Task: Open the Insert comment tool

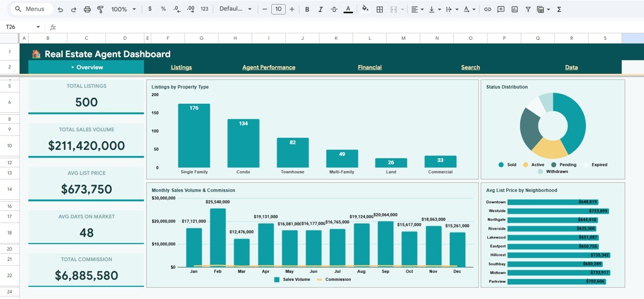Action: coord(501,9)
